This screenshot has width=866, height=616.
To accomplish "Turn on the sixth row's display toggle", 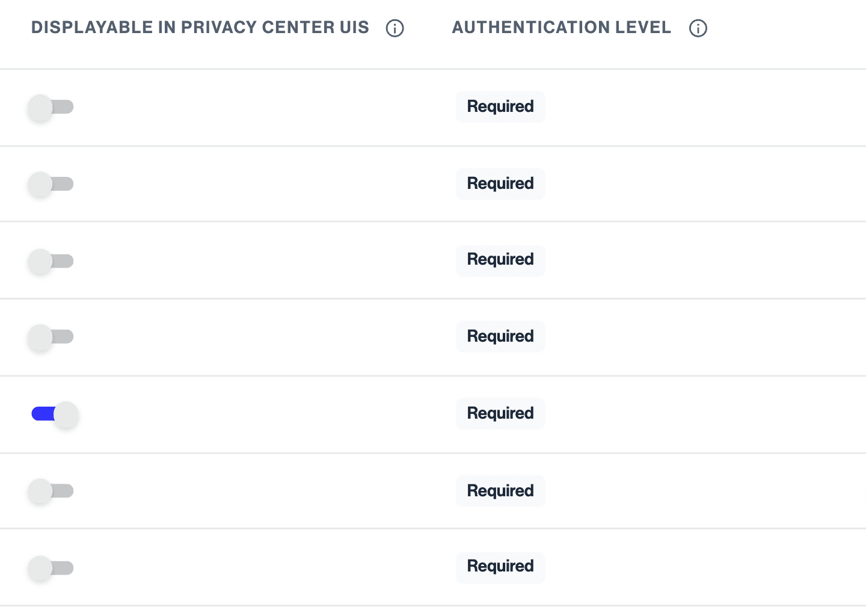I will pyautogui.click(x=51, y=491).
